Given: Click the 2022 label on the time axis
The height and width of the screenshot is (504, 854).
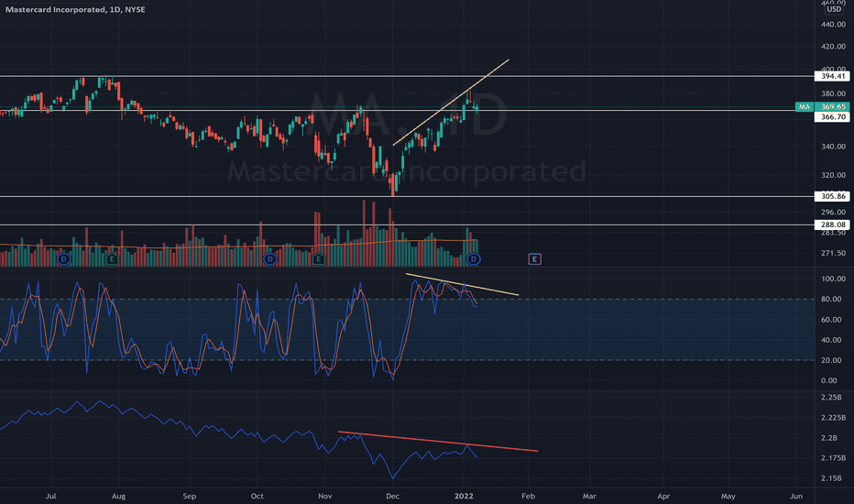Looking at the screenshot, I should (464, 496).
